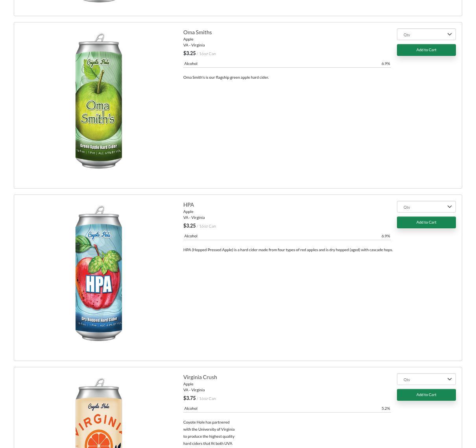Click the Virginia Crush 5.2% alcohol row

[x=287, y=408]
